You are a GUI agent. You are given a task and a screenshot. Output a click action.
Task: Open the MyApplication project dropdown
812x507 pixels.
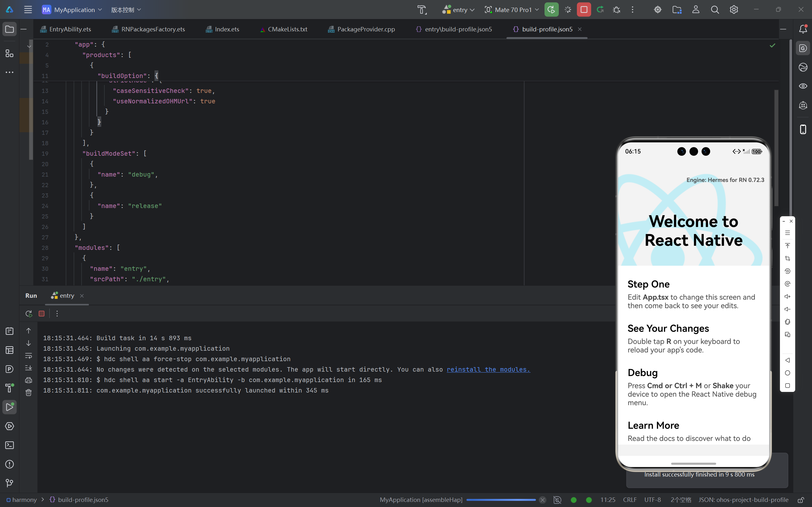pyautogui.click(x=72, y=10)
